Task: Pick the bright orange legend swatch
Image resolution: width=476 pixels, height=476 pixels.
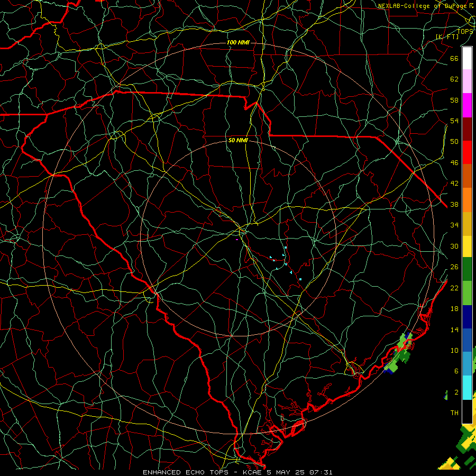Action: [467, 200]
